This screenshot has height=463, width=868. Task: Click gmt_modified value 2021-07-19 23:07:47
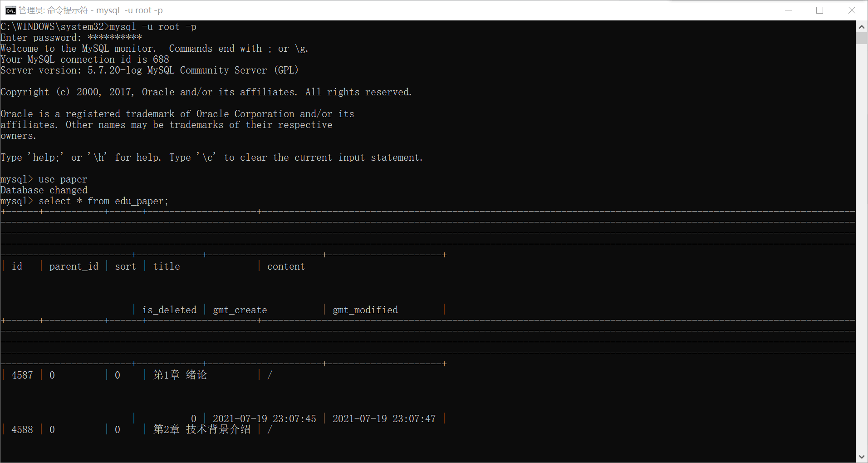click(384, 419)
